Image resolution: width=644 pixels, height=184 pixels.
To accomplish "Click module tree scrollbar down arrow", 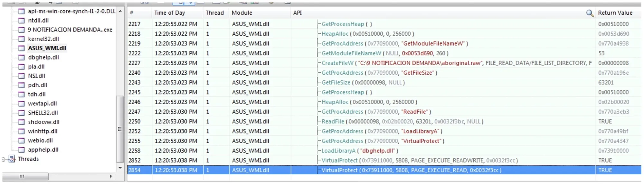I will click(x=120, y=168).
